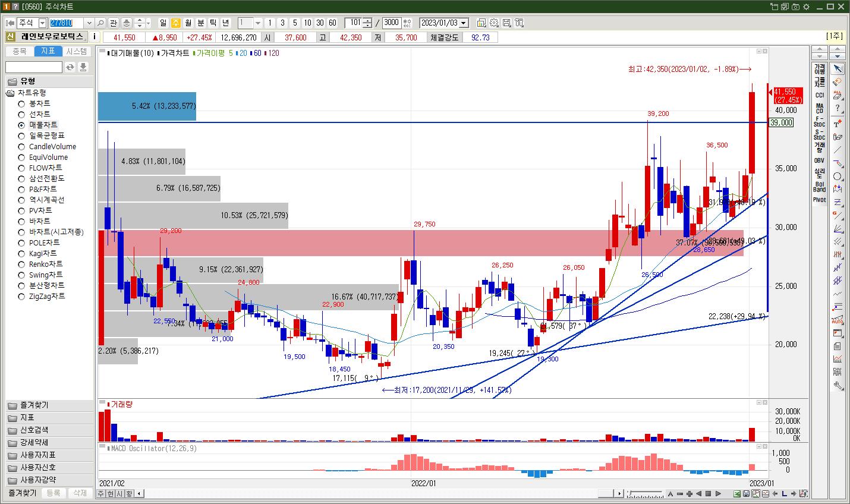Image resolution: width=850 pixels, height=504 pixels.
Task: Open chart settings gear icon in toolbar
Action: [x=494, y=23]
